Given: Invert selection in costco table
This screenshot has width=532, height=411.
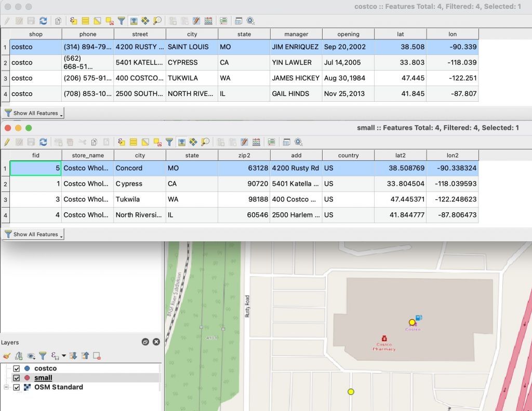Looking at the screenshot, I should 97,21.
